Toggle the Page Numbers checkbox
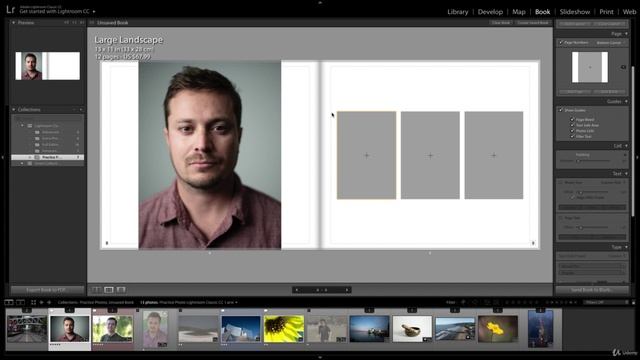The width and height of the screenshot is (640, 360). pyautogui.click(x=561, y=42)
